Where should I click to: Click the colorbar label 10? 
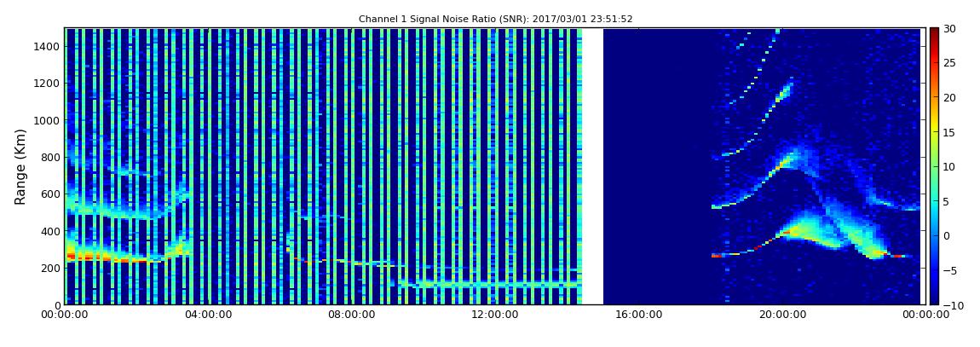pos(948,166)
